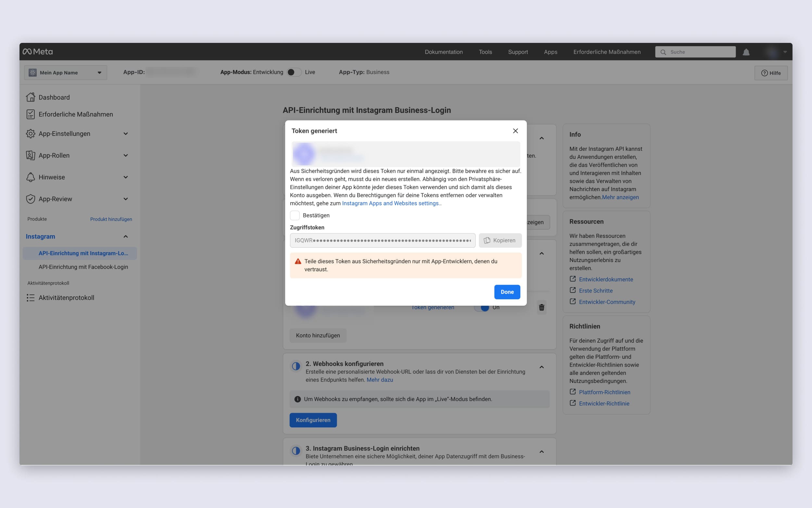The width and height of the screenshot is (812, 508).
Task: Open Apps in top navigation
Action: click(x=551, y=52)
